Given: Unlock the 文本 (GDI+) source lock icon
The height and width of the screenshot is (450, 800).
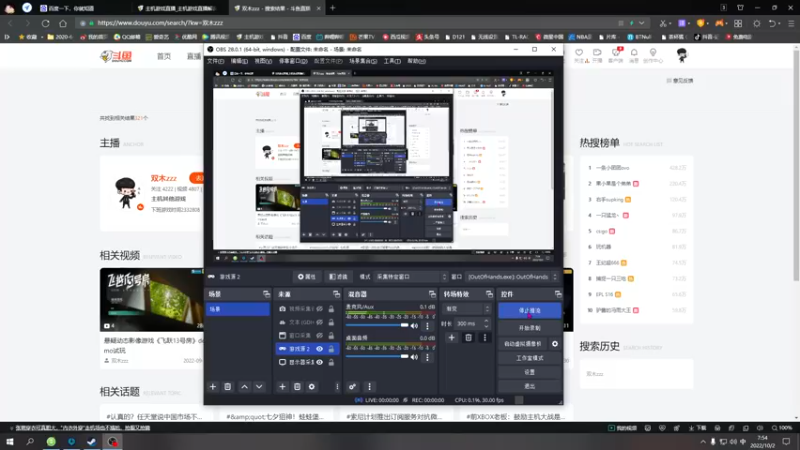Looking at the screenshot, I should click(331, 322).
